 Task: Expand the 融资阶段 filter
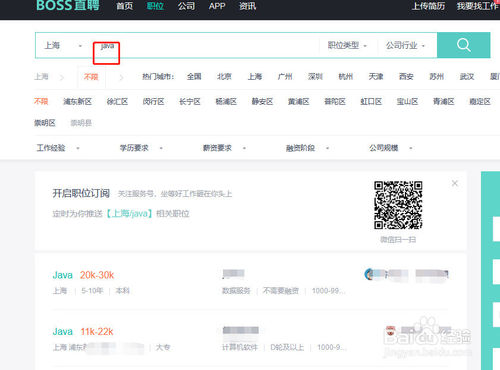[307, 148]
